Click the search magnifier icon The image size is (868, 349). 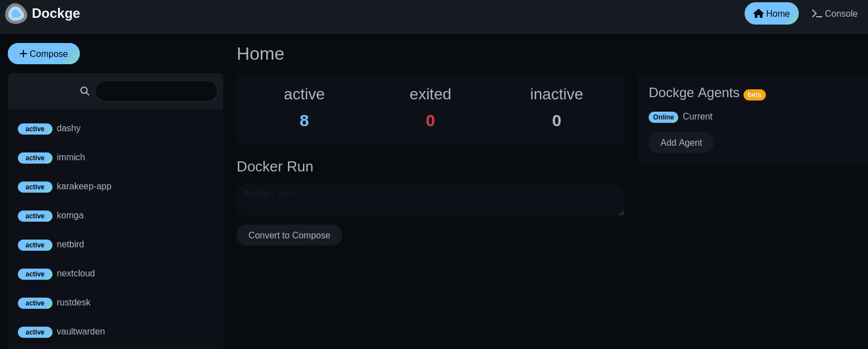click(x=85, y=91)
